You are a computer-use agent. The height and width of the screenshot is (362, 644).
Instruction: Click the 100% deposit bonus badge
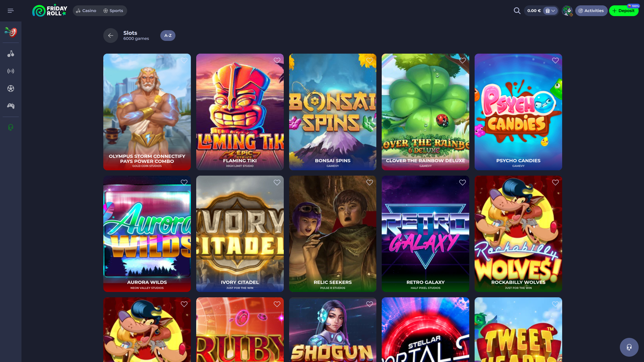633,6
